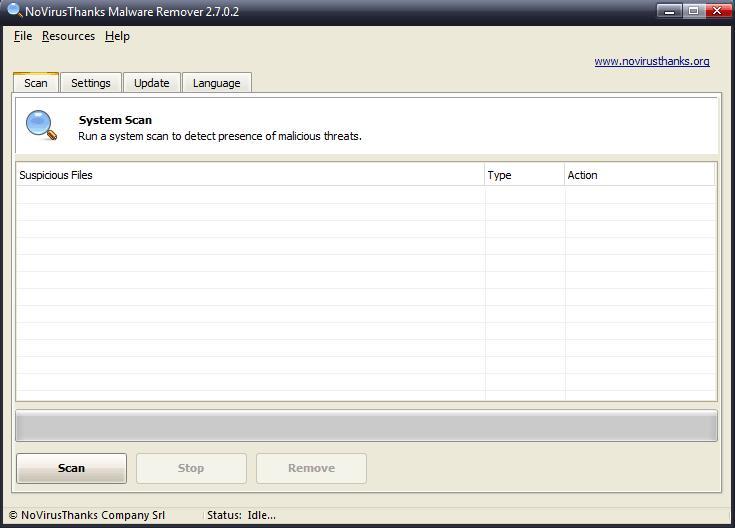Screen dimensions: 735x528
Task: Click the 'System Scan' heading
Action: pyautogui.click(x=115, y=120)
